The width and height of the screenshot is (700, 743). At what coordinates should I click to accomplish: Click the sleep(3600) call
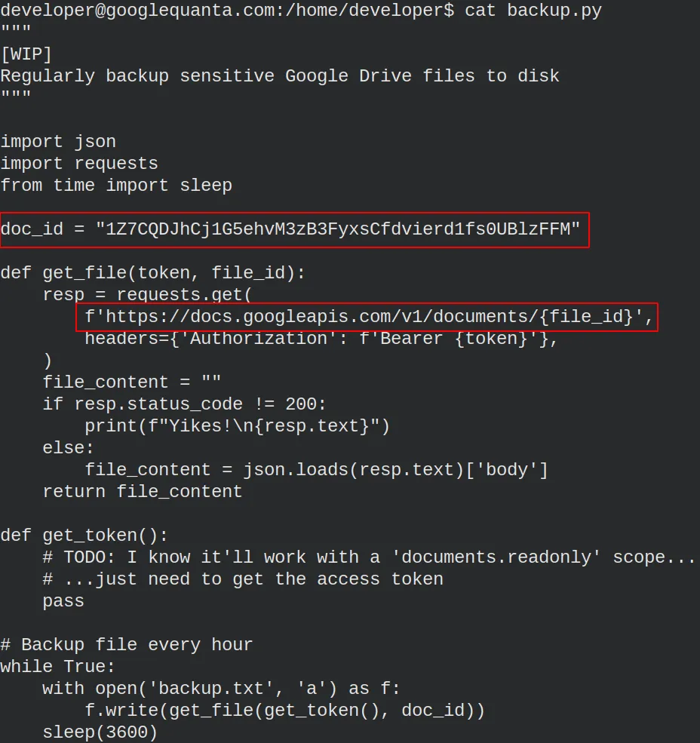click(x=100, y=732)
